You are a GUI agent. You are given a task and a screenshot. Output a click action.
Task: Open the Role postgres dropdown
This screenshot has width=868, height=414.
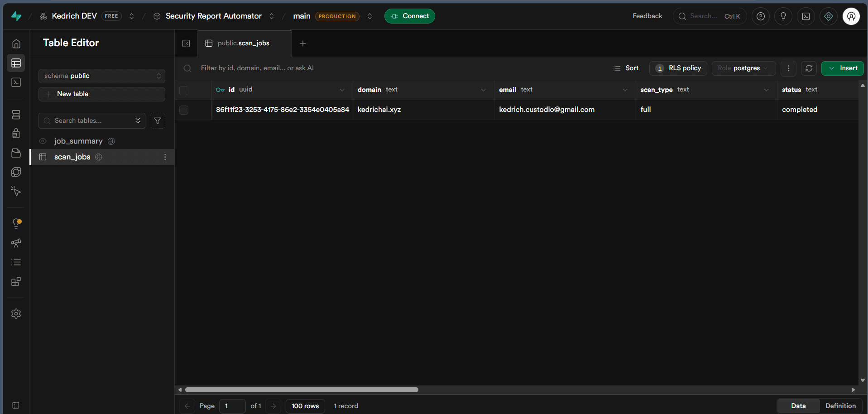[x=744, y=68]
